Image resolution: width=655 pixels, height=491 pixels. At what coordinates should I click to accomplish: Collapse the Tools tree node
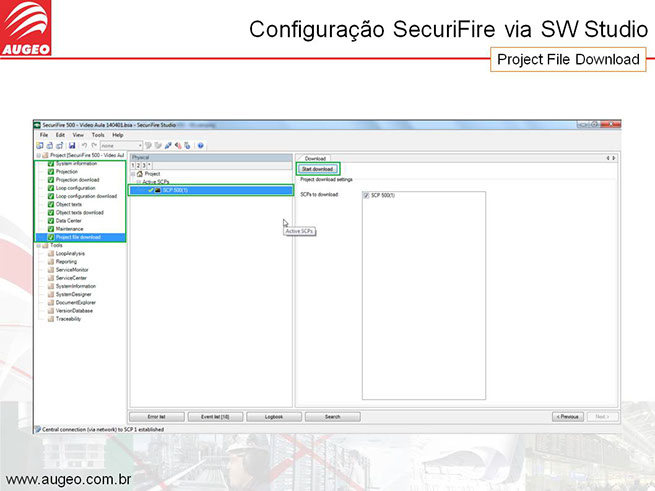(40, 245)
